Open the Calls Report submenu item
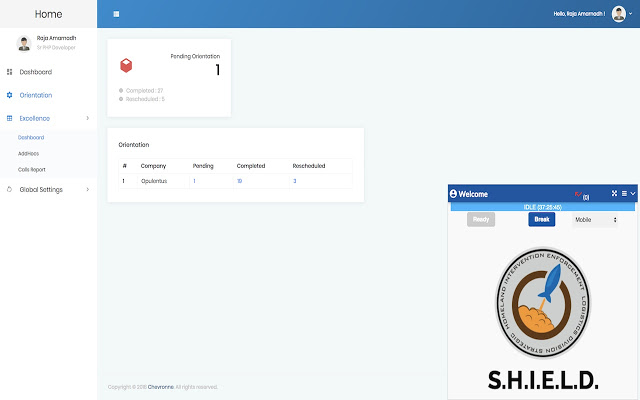640x400 pixels. tap(32, 170)
